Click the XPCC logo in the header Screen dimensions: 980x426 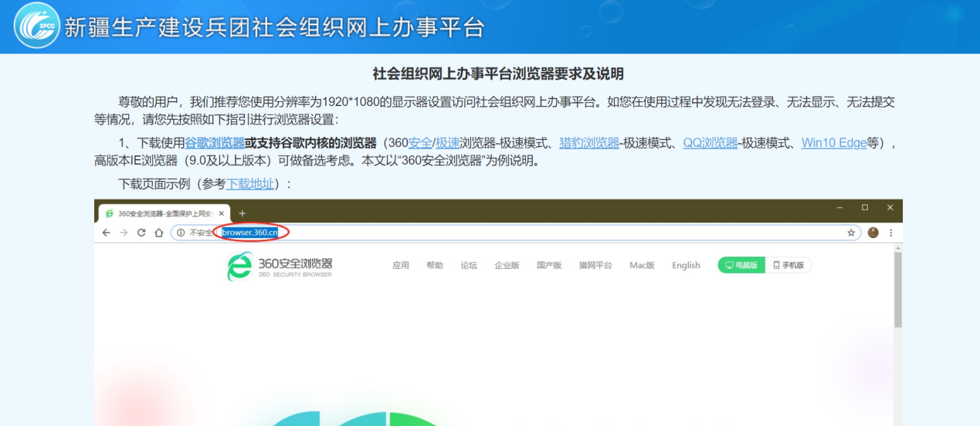tap(36, 26)
